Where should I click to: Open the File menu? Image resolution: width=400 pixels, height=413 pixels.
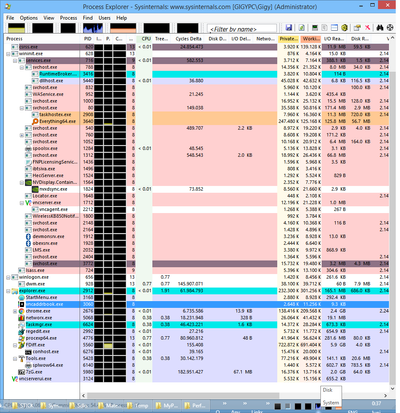[10, 18]
